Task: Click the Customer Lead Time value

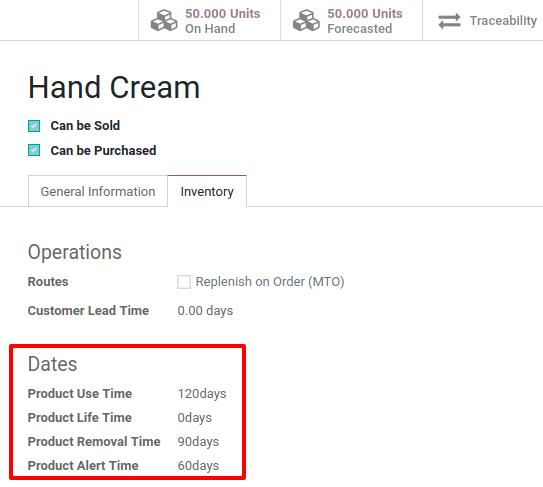Action: tap(205, 311)
